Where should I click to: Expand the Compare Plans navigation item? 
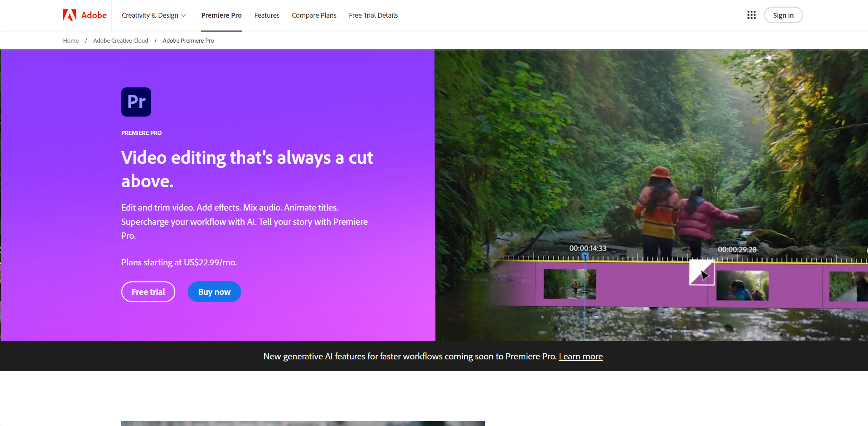314,15
